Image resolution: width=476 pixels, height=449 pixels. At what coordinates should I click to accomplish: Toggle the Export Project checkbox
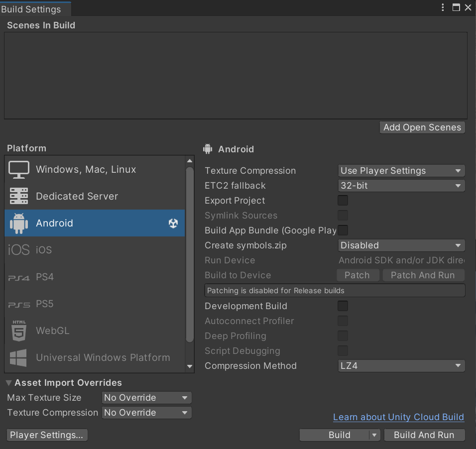[343, 201]
